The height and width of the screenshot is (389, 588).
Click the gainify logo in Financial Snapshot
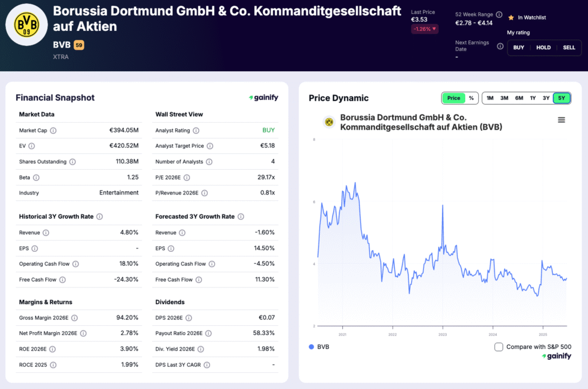coord(264,98)
